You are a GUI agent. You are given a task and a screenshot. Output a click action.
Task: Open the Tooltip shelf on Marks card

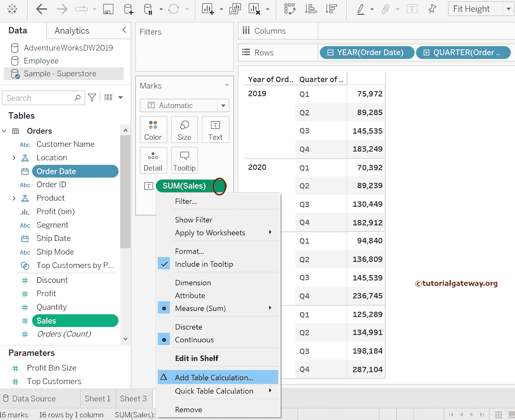184,160
